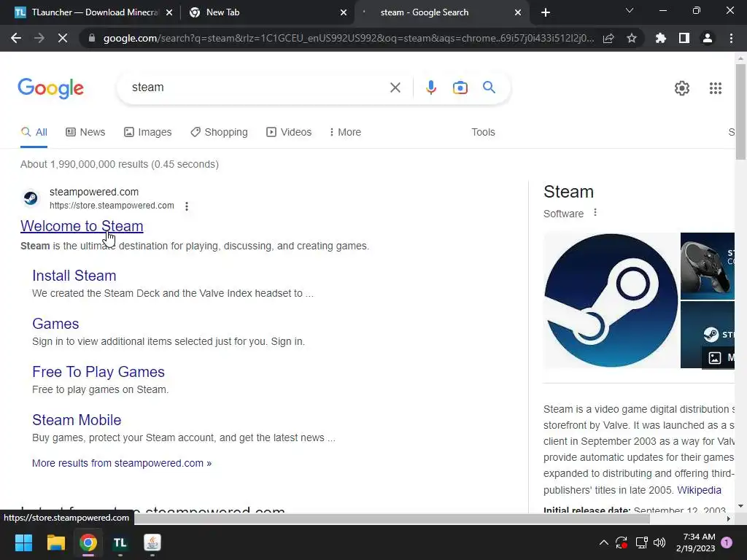Image resolution: width=747 pixels, height=560 pixels.
Task: Close the New Tab tab
Action: point(344,13)
